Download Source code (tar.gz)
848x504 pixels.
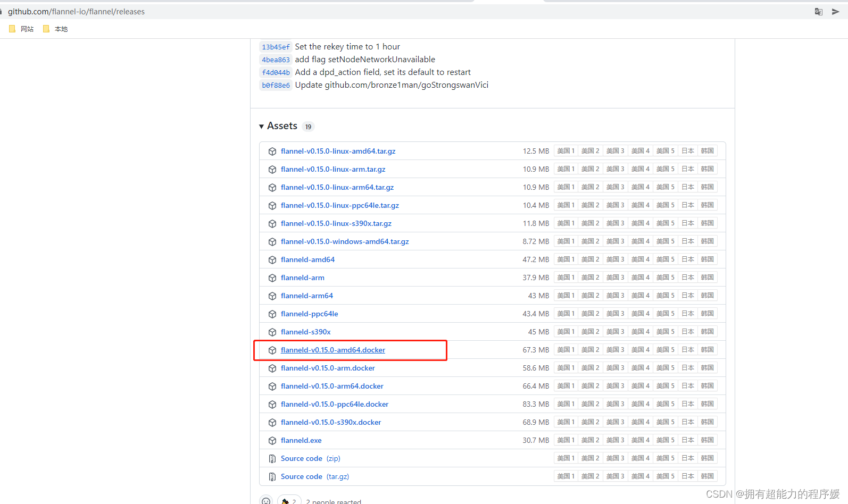click(315, 476)
